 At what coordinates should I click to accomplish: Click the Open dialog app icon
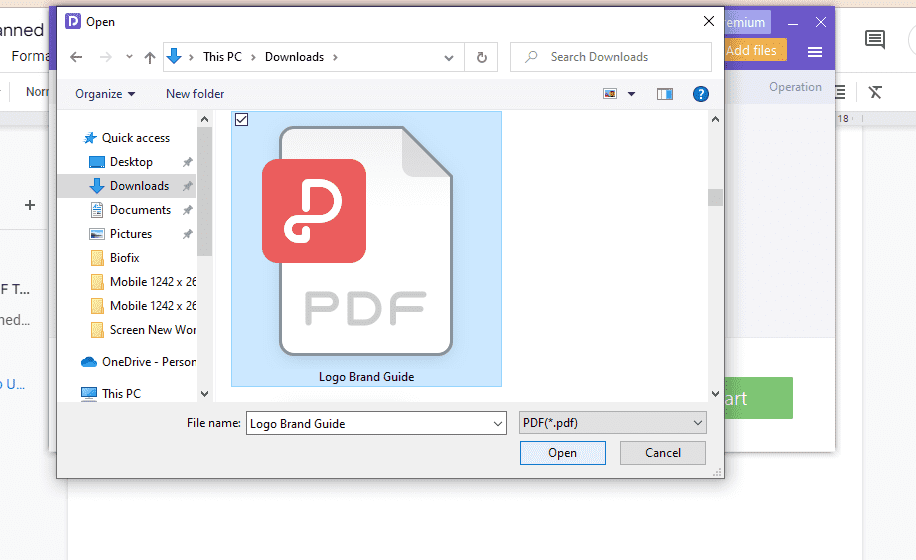click(73, 22)
